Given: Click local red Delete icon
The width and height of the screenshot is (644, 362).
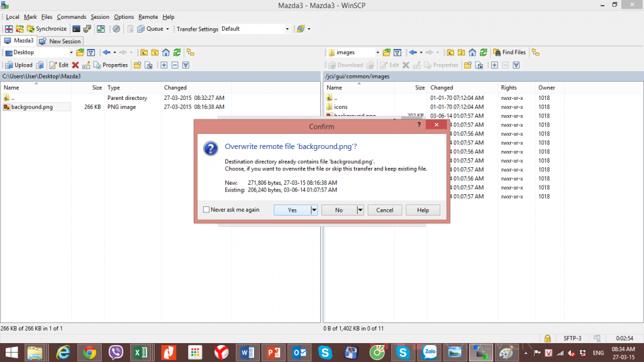Looking at the screenshot, I should (75, 65).
